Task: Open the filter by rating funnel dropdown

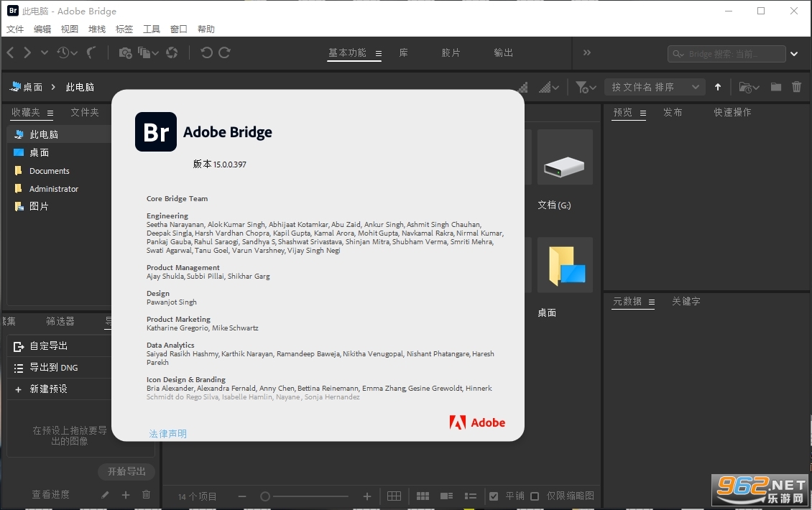Action: (x=586, y=87)
